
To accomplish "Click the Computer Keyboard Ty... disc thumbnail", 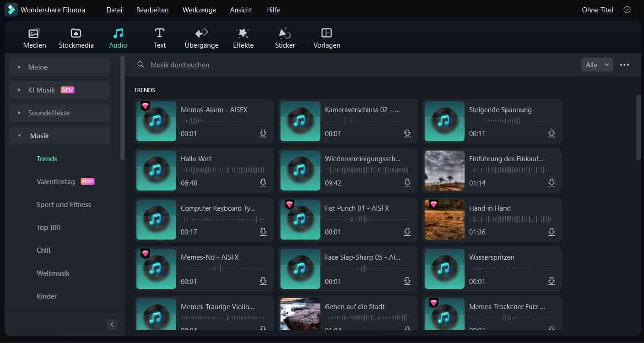I will tap(156, 220).
